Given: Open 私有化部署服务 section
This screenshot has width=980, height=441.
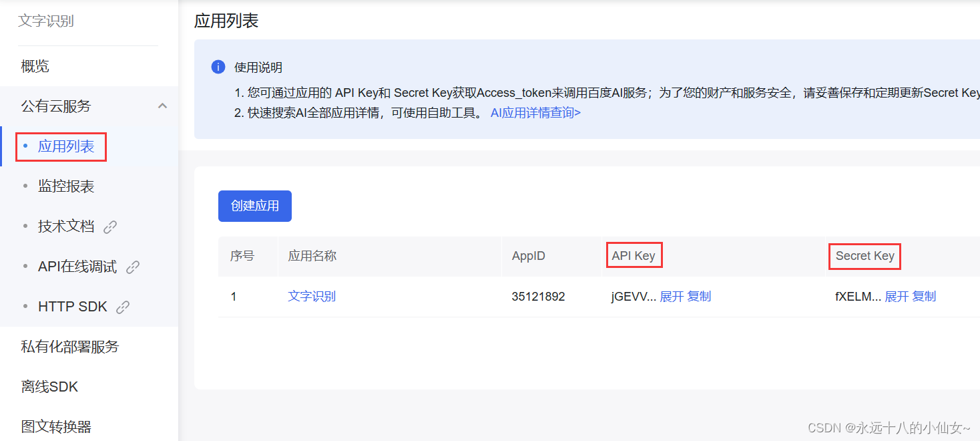Looking at the screenshot, I should coord(70,347).
